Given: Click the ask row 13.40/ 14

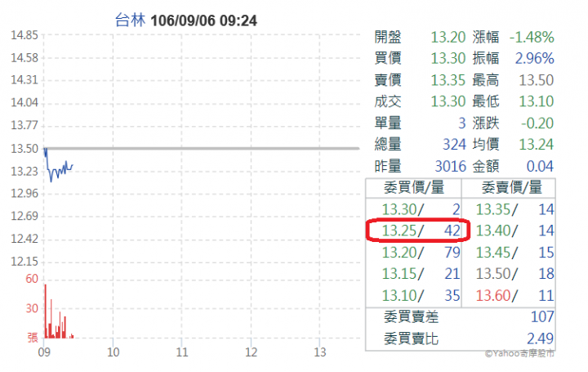Looking at the screenshot, I should pos(514,231).
